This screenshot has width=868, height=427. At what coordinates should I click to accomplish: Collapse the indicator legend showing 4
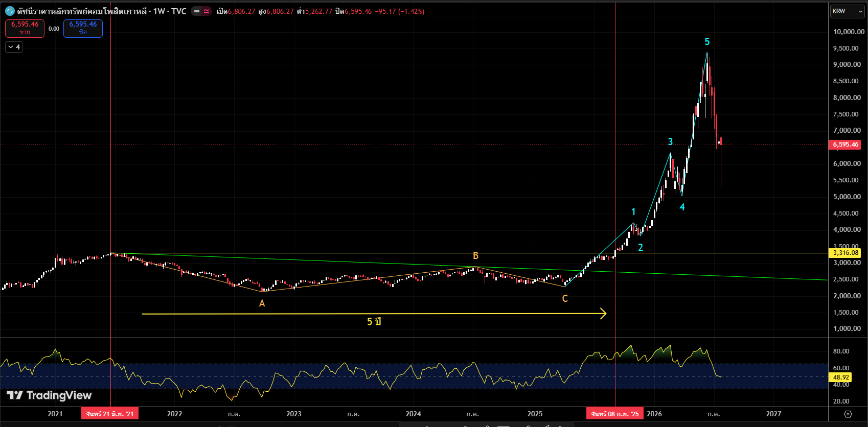tap(14, 47)
